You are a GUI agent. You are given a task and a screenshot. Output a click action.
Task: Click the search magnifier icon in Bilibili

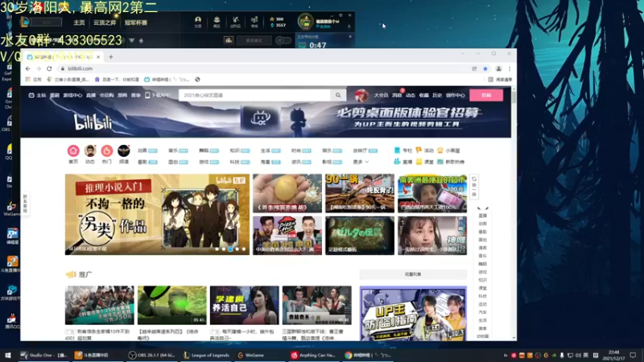click(338, 95)
